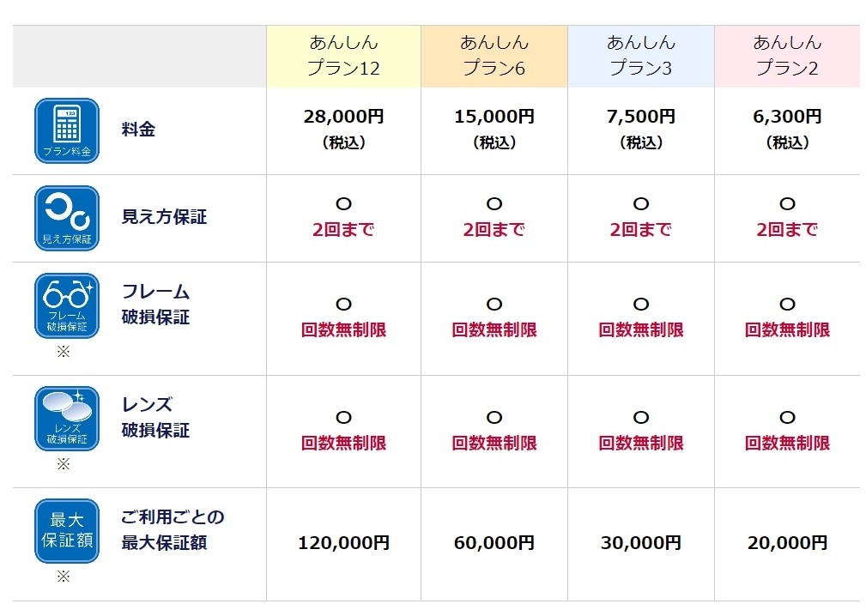Click the ご利用ごとの最大保証額 label
Viewport: 866px width, 616px height.
[x=173, y=529]
